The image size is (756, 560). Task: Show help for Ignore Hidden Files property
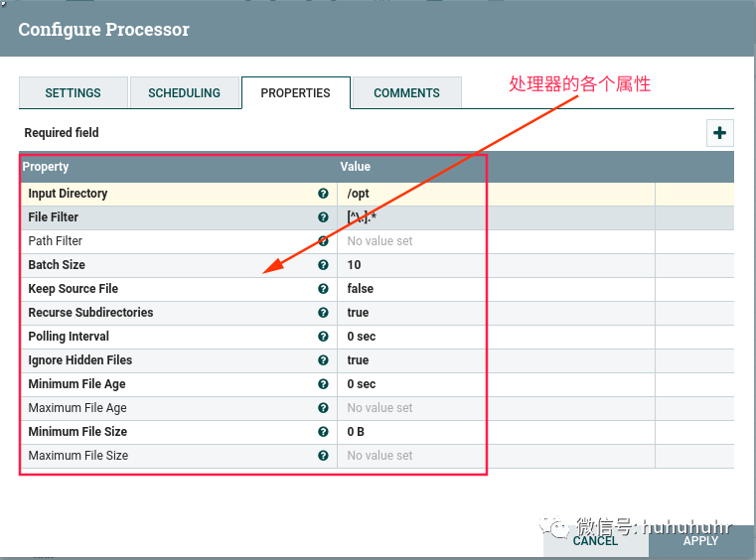click(323, 360)
